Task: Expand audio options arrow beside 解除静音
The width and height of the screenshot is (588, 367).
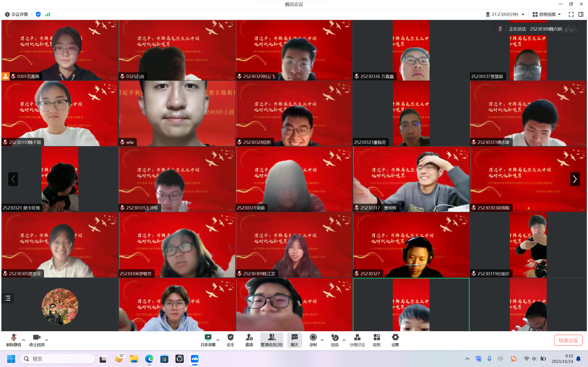Action: (x=24, y=340)
